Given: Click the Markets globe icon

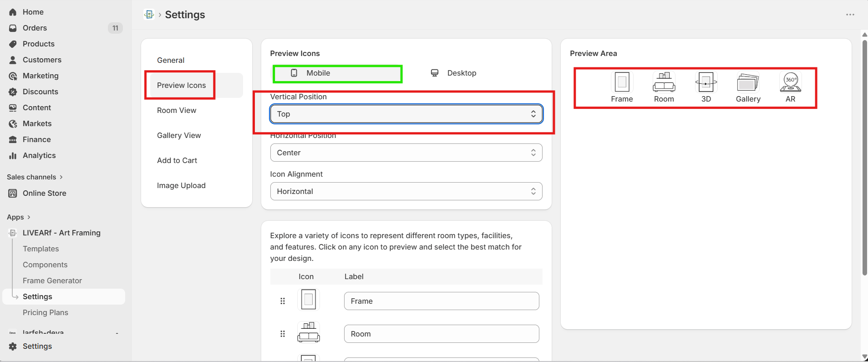Looking at the screenshot, I should pos(13,124).
